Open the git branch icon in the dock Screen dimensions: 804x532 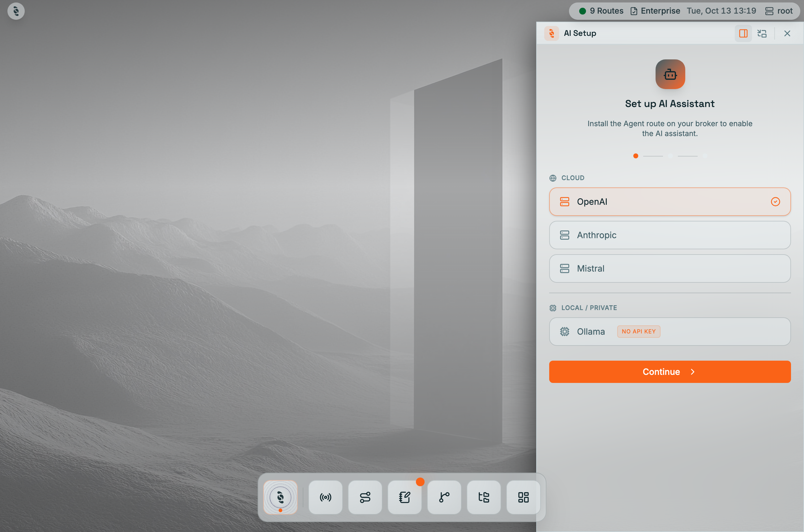[444, 497]
